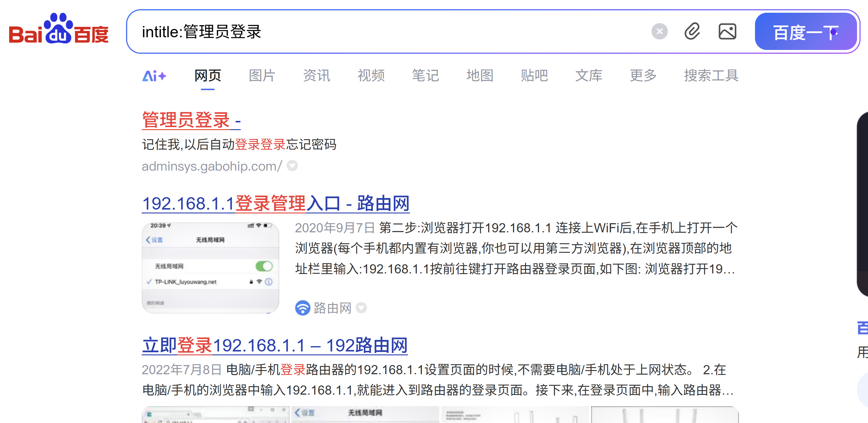Expand dropdown arrow beside 路由网 source
The height and width of the screenshot is (423, 868).
[361, 308]
